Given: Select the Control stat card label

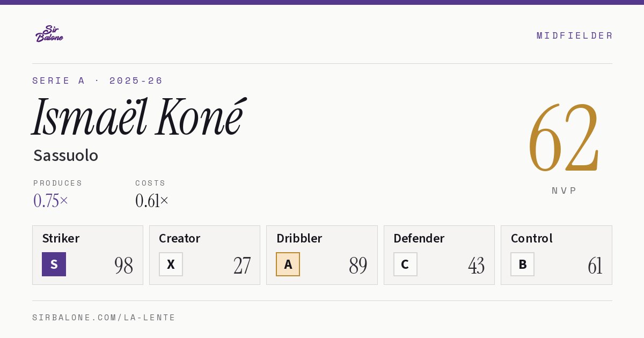Looking at the screenshot, I should click(x=531, y=238).
